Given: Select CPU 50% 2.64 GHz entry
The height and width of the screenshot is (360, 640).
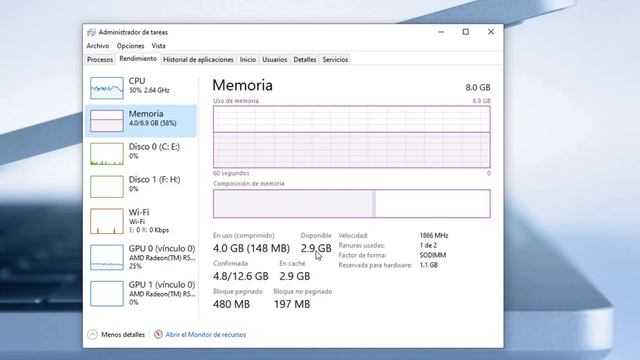Looking at the screenshot, I should 141,88.
